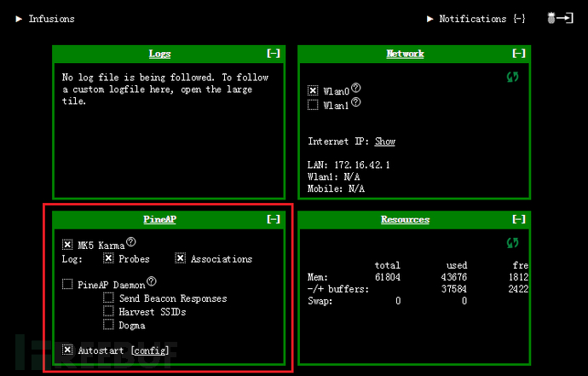Viewport: 588px width, 376px height.
Task: Open the Logs large tile
Action: click(159, 54)
